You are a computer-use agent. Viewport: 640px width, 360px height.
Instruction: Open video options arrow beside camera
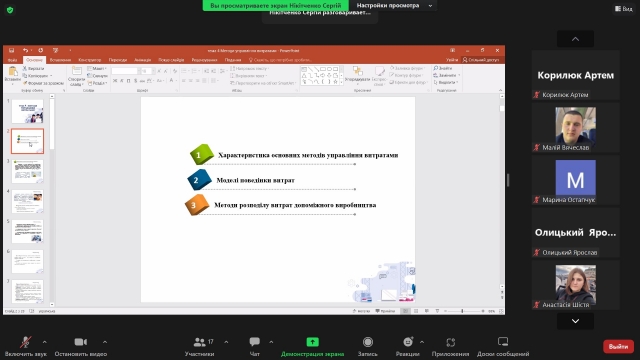tap(105, 342)
